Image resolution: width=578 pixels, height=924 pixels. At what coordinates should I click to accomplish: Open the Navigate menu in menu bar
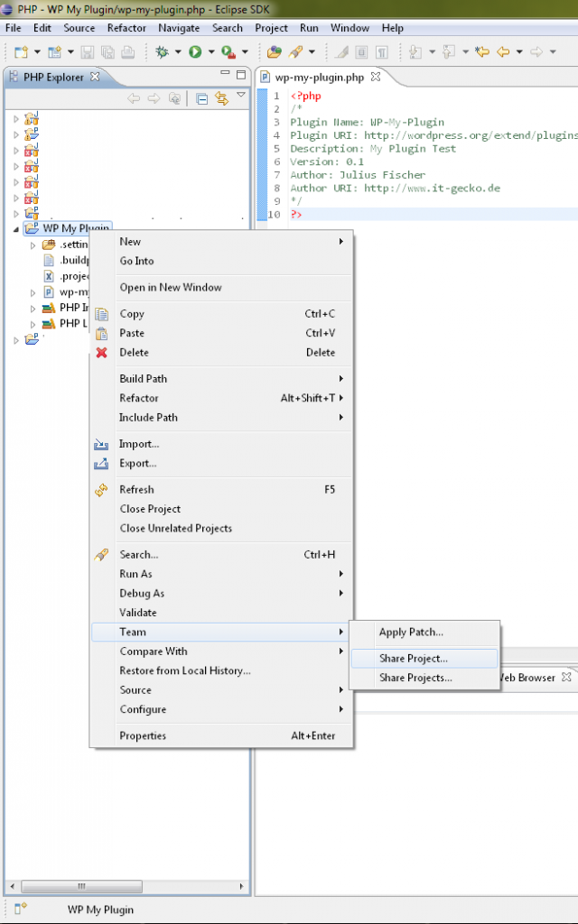[179, 28]
